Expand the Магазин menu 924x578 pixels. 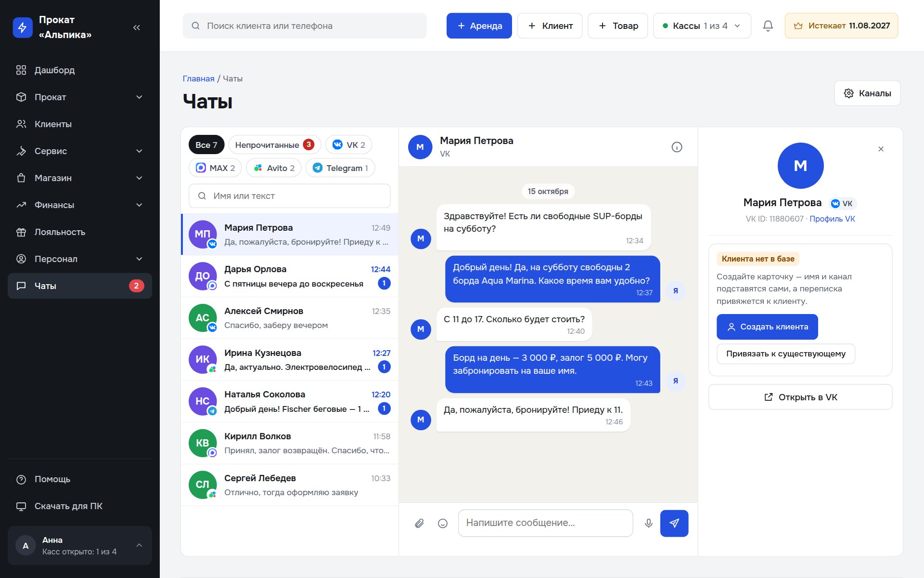coord(80,178)
